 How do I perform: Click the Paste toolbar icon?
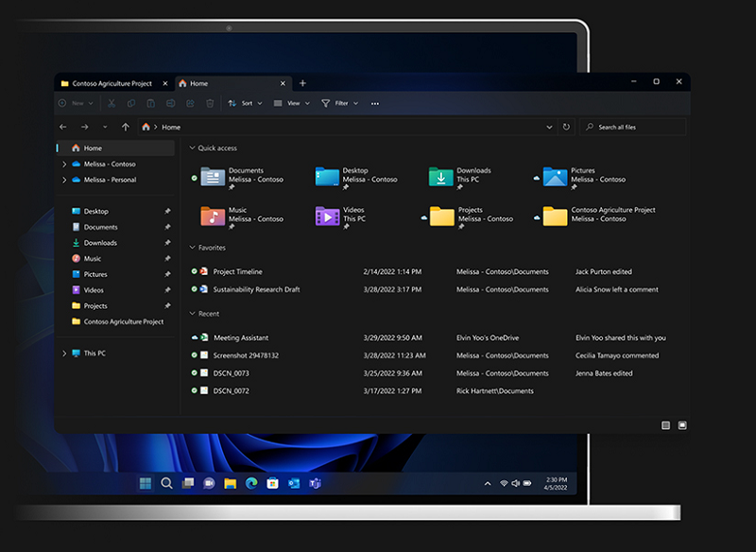pos(150,104)
